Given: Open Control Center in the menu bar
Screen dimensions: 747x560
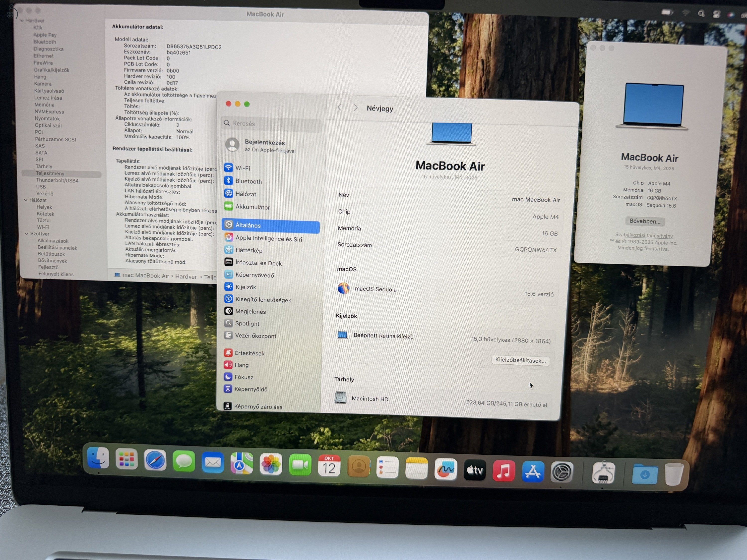Looking at the screenshot, I should point(716,14).
